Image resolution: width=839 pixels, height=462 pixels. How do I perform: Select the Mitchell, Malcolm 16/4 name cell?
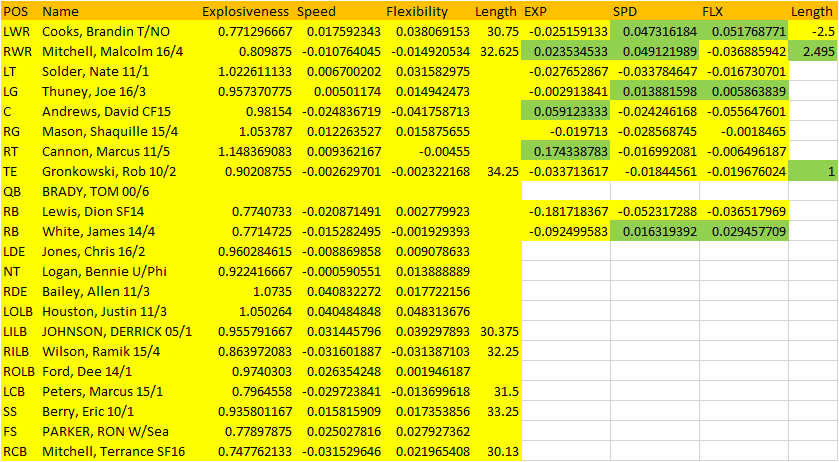112,51
